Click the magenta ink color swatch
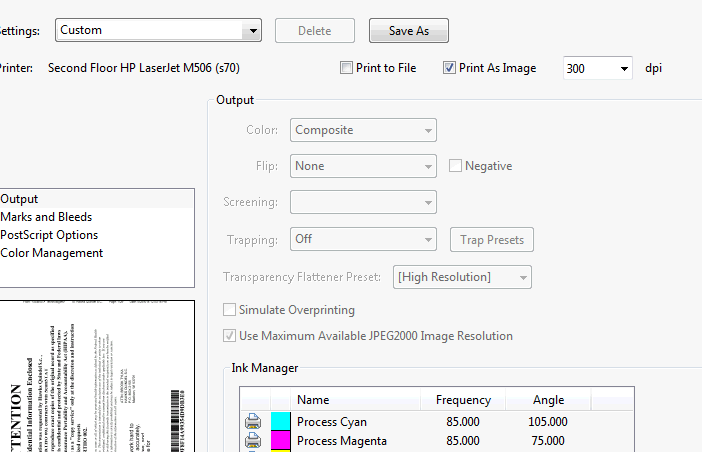Screen dimensions: 702x452 [x=281, y=441]
